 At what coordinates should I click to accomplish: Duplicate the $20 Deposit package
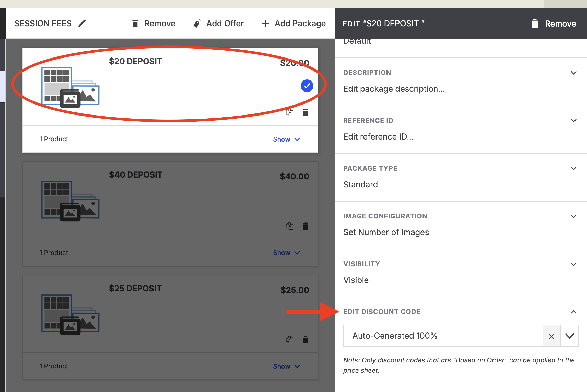[289, 112]
